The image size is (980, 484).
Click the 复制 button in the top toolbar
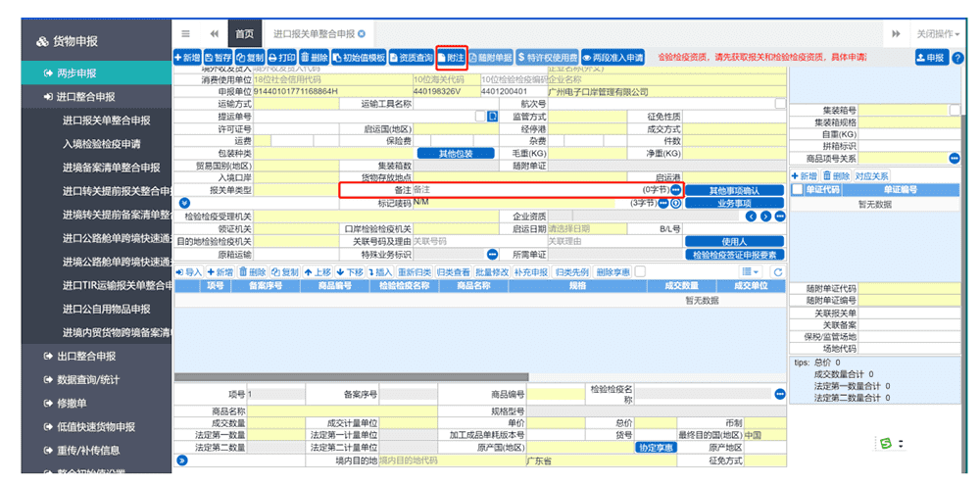pyautogui.click(x=250, y=58)
